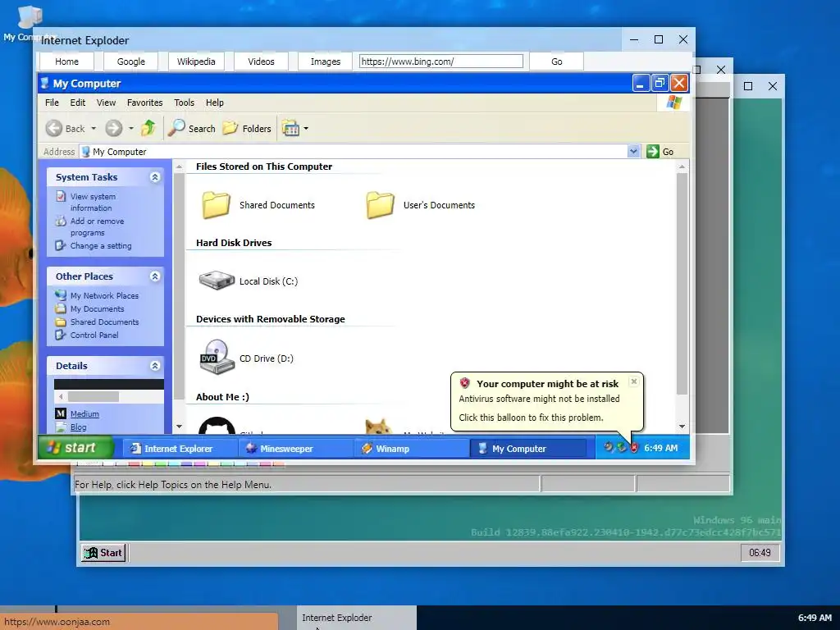Select the CD Drive (D:) icon
This screenshot has width=840, height=630.
tap(217, 357)
